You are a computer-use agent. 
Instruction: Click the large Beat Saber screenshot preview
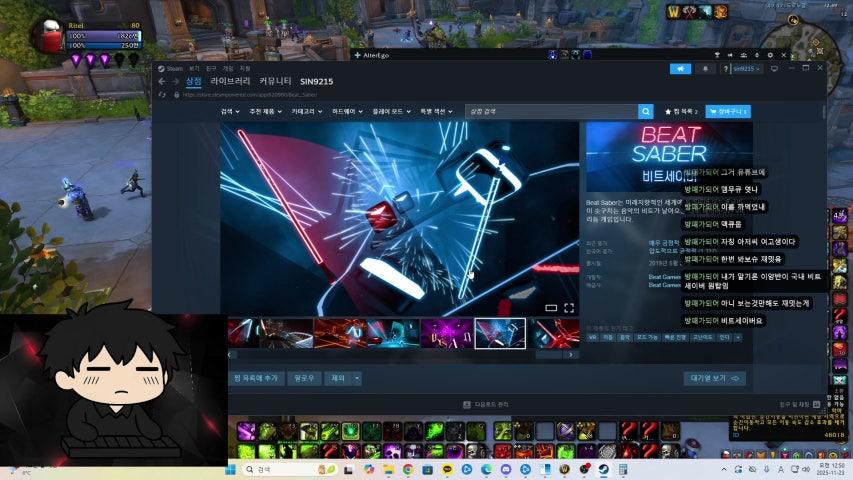pos(400,219)
